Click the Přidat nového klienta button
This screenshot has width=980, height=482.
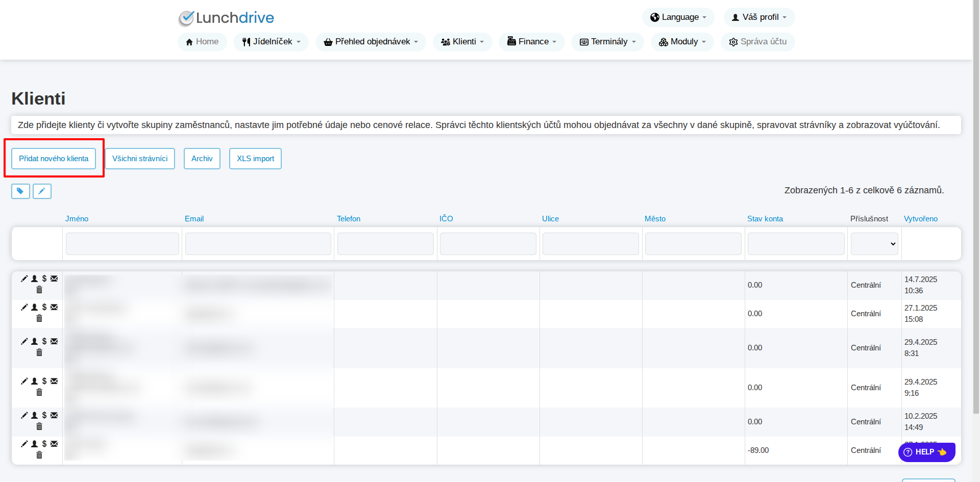tap(54, 159)
